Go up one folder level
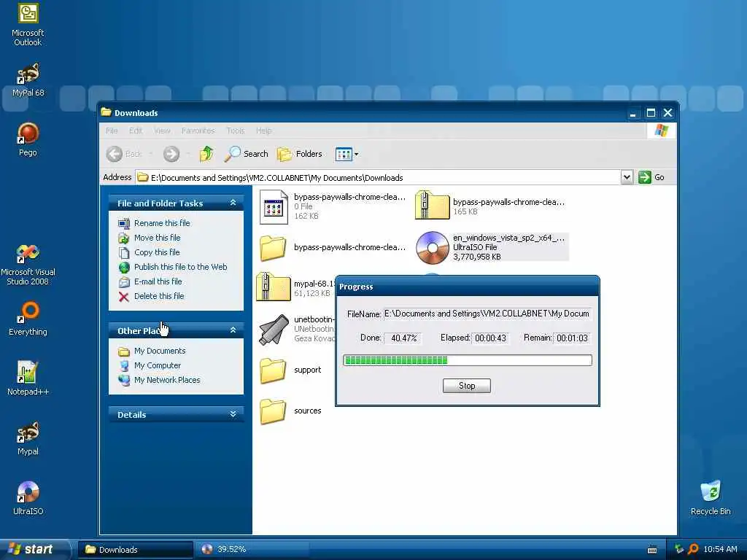Image resolution: width=747 pixels, height=560 pixels. click(x=206, y=154)
